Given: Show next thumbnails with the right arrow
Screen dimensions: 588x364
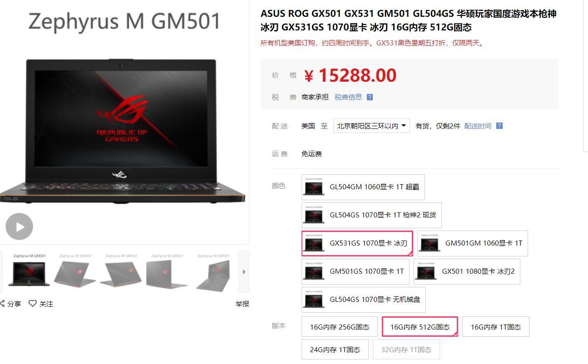Looking at the screenshot, I should tap(244, 272).
